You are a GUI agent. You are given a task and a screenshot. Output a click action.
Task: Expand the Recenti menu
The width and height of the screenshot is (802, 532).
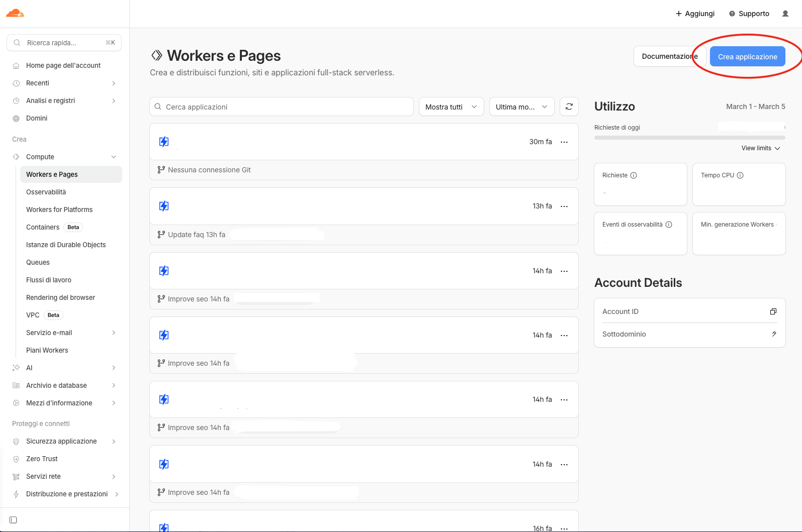pyautogui.click(x=114, y=83)
